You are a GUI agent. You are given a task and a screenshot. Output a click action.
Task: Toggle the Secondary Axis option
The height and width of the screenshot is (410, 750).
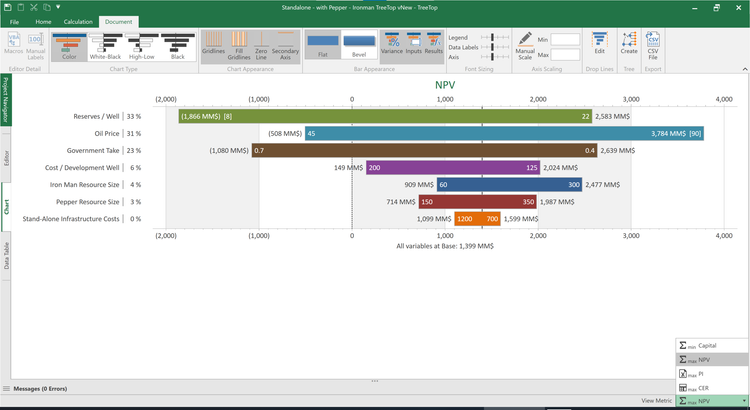point(285,46)
